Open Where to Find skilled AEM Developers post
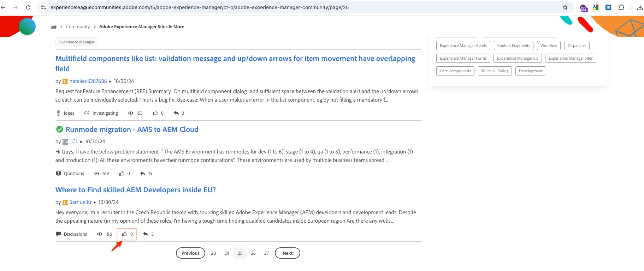Screen dimensions: 644x271 [136, 190]
